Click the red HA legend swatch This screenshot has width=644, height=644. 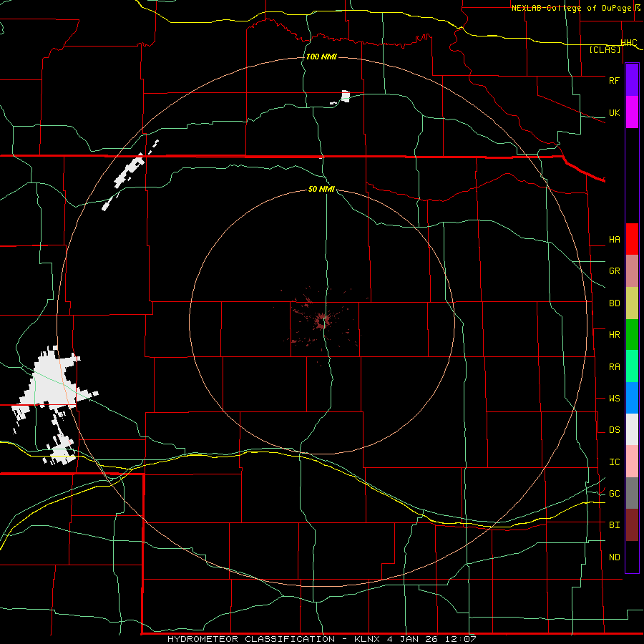pyautogui.click(x=632, y=239)
